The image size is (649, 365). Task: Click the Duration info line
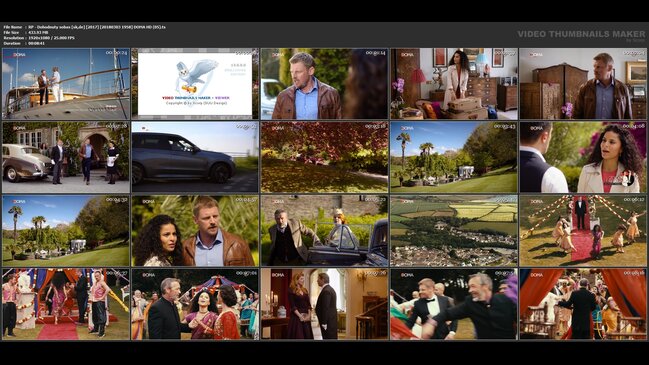(x=24, y=43)
